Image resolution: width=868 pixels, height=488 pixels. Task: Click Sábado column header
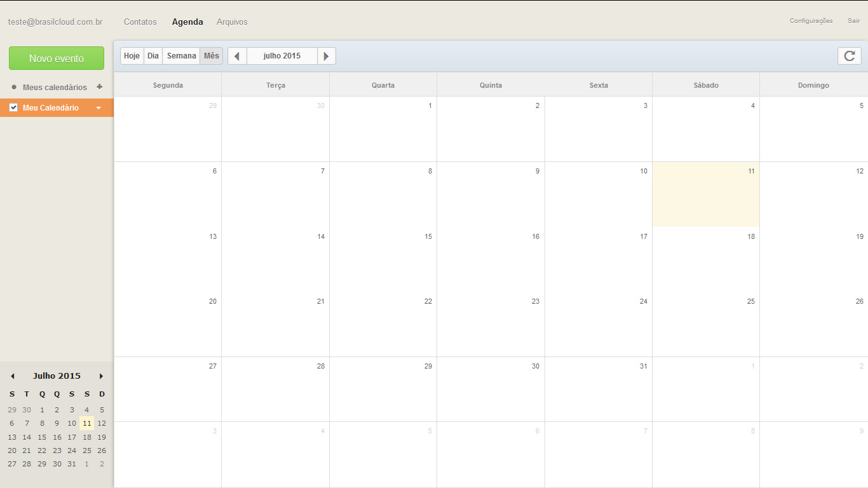tap(706, 85)
